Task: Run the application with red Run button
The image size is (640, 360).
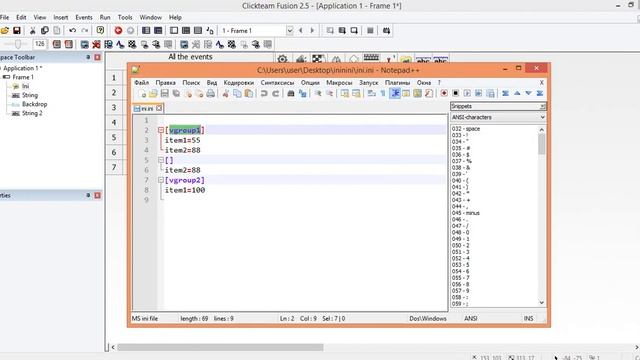Action: point(118,31)
